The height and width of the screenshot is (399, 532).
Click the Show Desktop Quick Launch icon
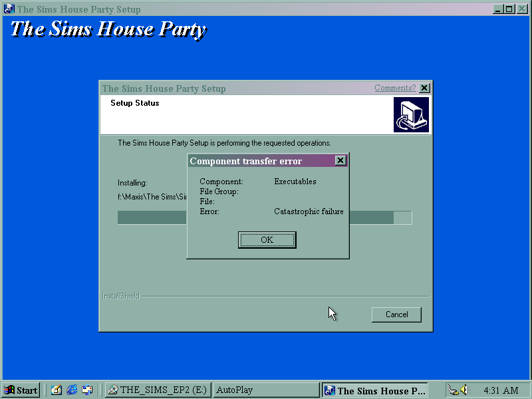coord(57,390)
